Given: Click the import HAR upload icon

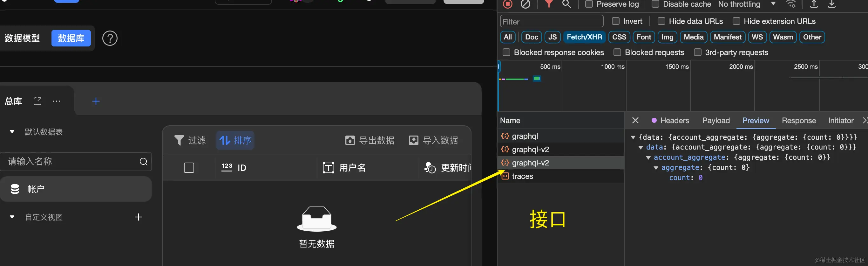Looking at the screenshot, I should 814,4.
